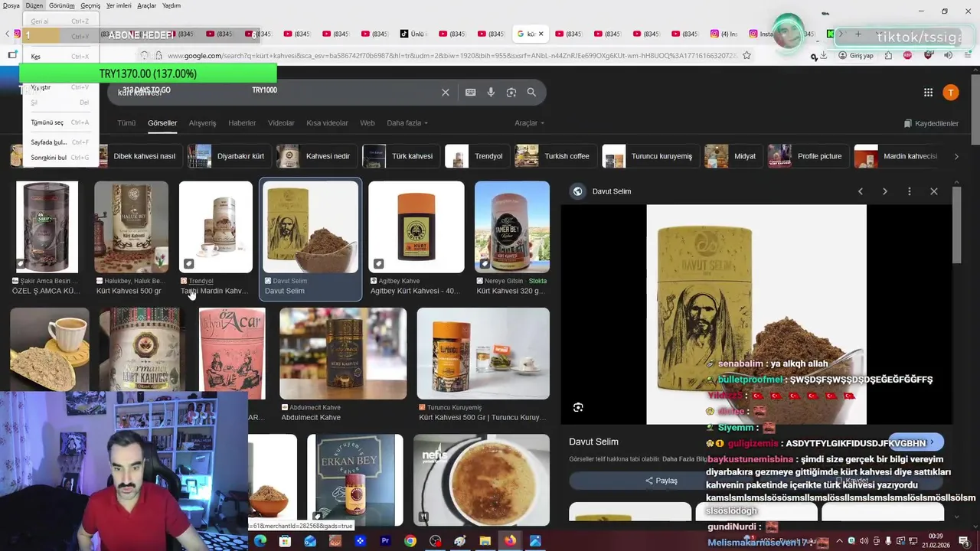Close the Davut Selim image preview panel
980x551 pixels.
(934, 191)
